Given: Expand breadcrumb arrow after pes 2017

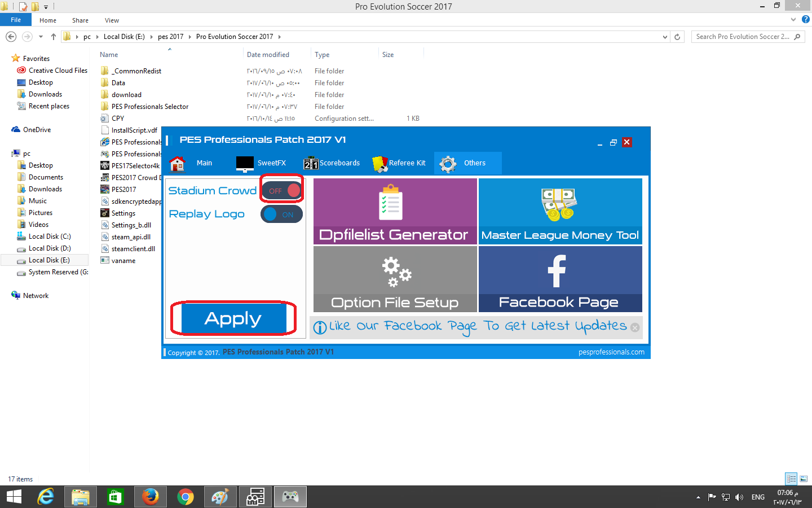Looking at the screenshot, I should [190, 37].
